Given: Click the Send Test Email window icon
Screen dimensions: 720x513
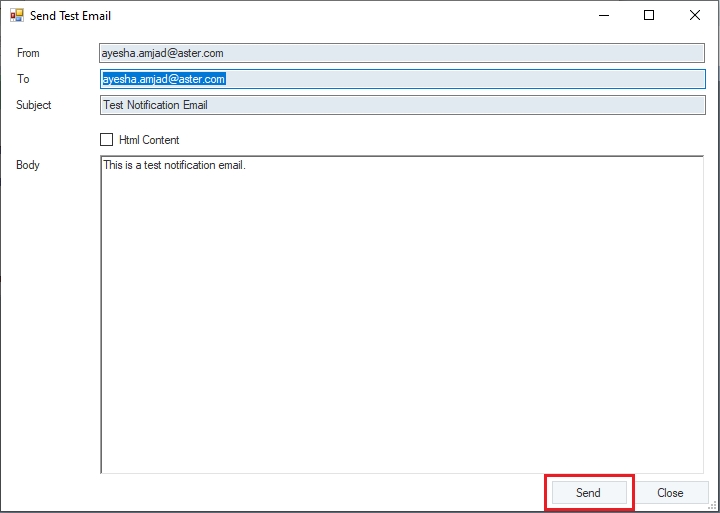Looking at the screenshot, I should click(17, 16).
